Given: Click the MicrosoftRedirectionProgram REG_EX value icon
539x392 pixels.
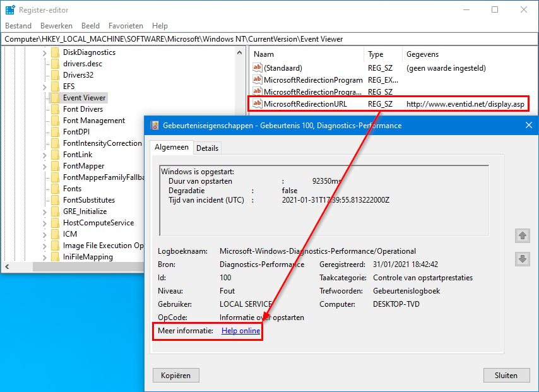Looking at the screenshot, I should point(257,80).
